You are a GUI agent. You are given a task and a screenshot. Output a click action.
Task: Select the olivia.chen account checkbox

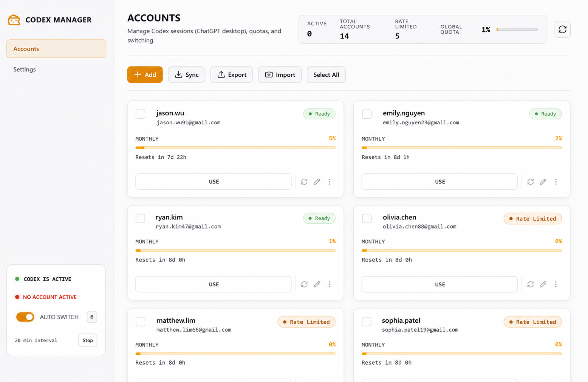(367, 218)
